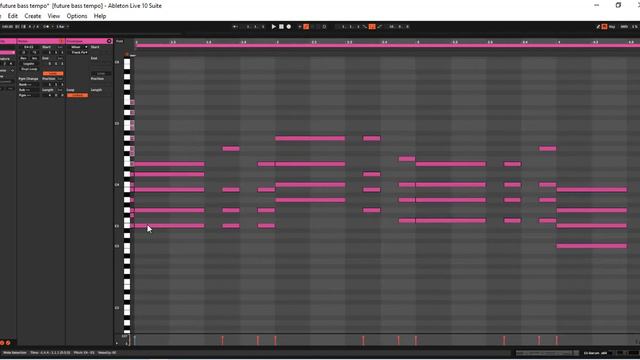
Task: Open the Sub bank chooser
Action: pos(29,89)
